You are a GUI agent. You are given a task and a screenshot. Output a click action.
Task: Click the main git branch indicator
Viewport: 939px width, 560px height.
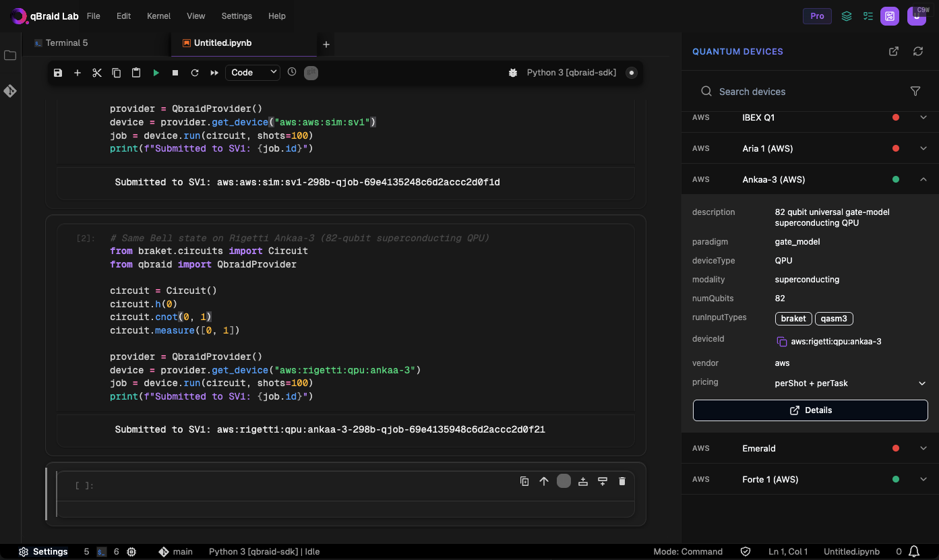click(x=175, y=551)
